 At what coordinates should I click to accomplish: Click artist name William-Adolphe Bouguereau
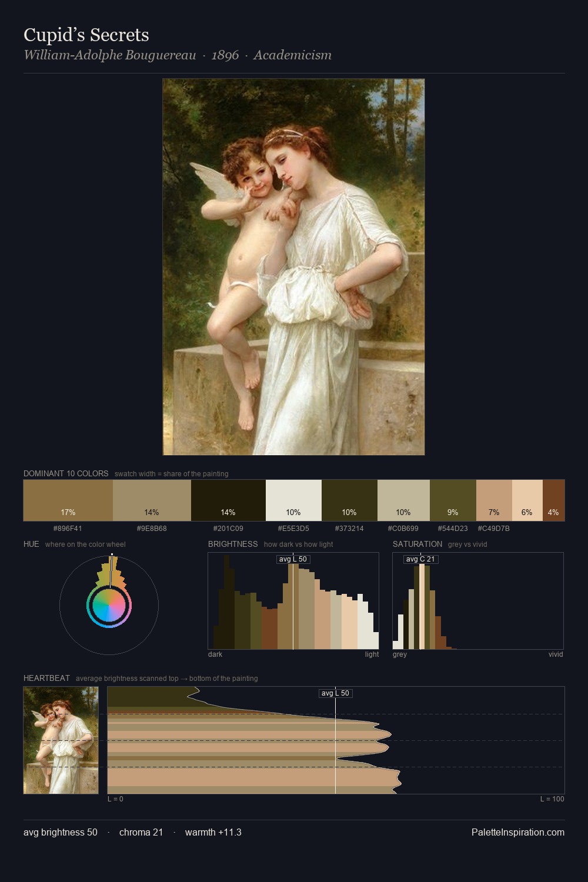click(x=110, y=55)
